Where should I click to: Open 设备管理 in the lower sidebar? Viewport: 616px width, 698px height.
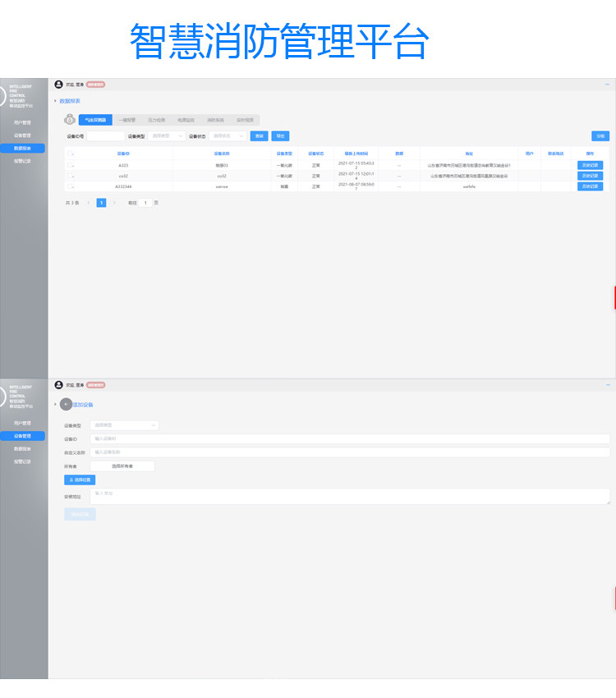(x=22, y=436)
